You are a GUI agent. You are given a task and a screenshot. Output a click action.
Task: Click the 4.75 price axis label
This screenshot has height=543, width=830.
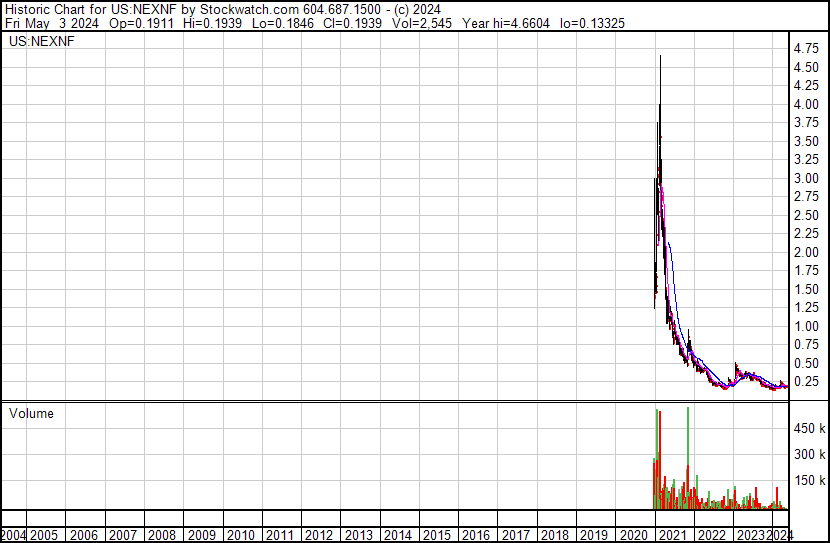pyautogui.click(x=807, y=48)
